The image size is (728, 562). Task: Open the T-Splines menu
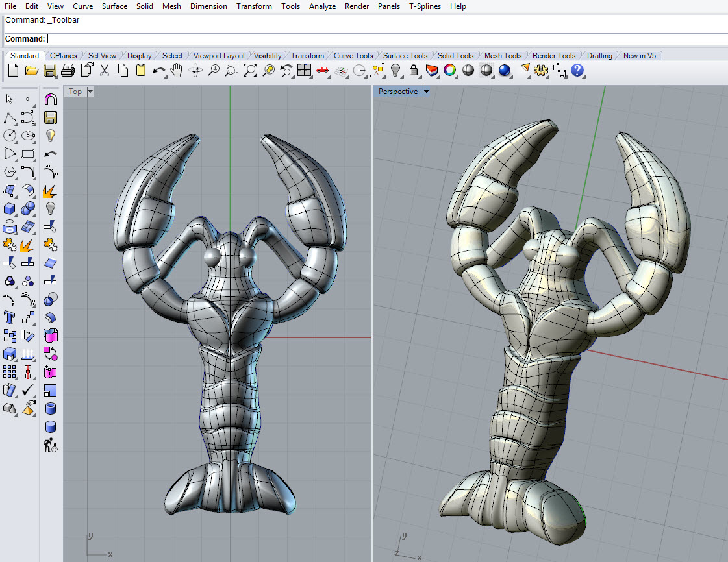pyautogui.click(x=425, y=6)
